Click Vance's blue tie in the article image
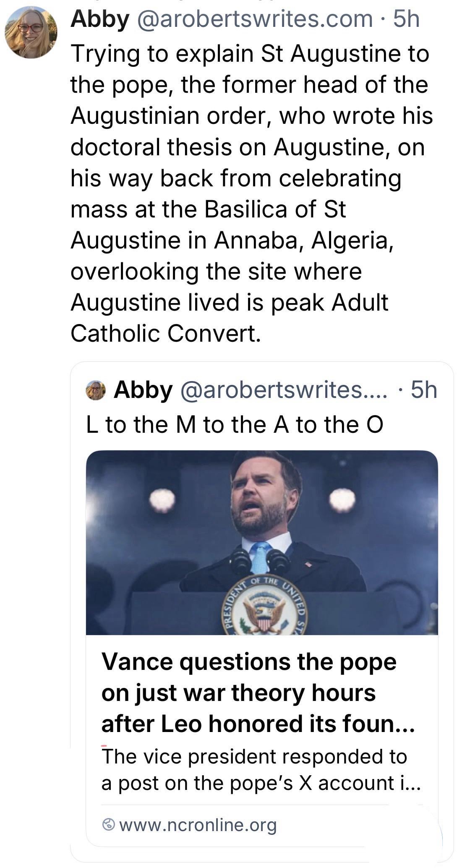 [x=260, y=557]
